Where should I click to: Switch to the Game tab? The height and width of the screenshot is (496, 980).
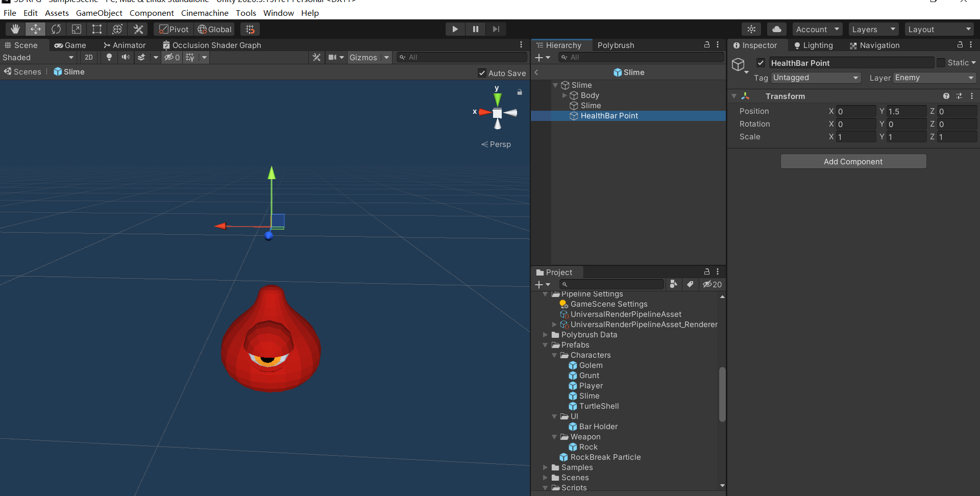[x=70, y=45]
